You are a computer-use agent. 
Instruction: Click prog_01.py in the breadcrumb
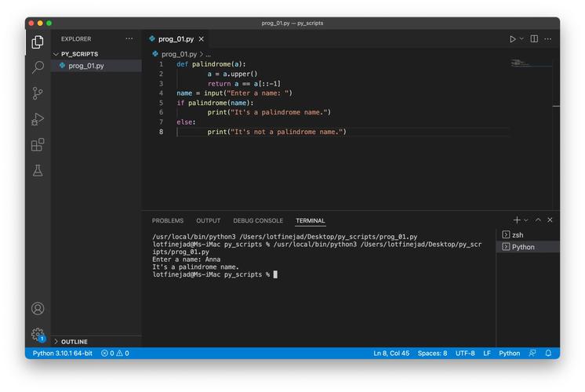pos(179,54)
